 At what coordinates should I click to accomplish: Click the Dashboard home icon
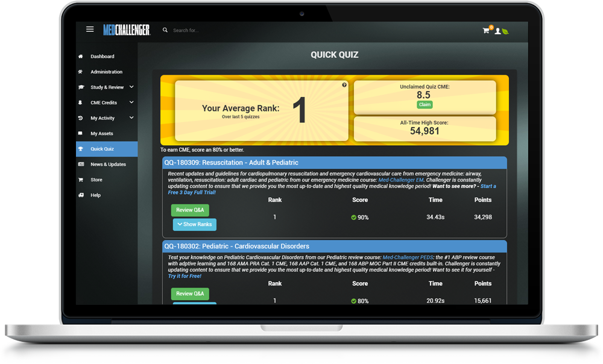coord(80,57)
